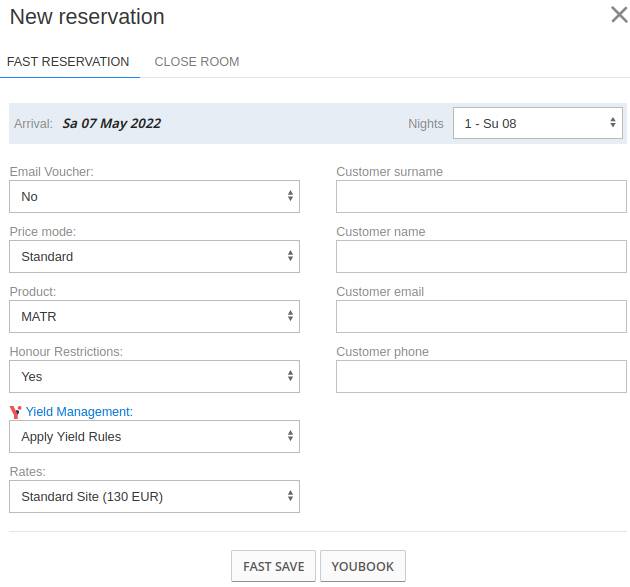
Task: Open the Rates dropdown
Action: (154, 496)
